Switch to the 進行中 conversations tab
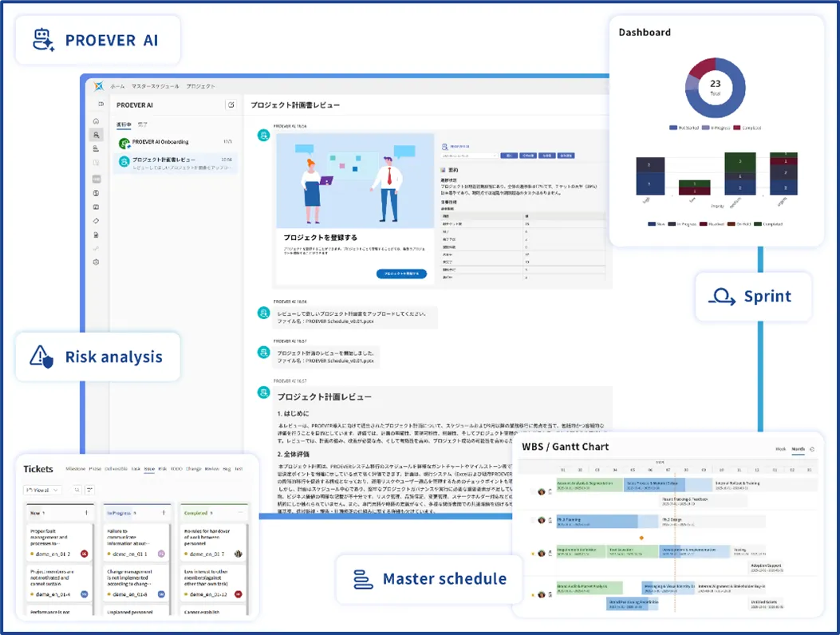Screen dimensions: 840x635 [124, 124]
